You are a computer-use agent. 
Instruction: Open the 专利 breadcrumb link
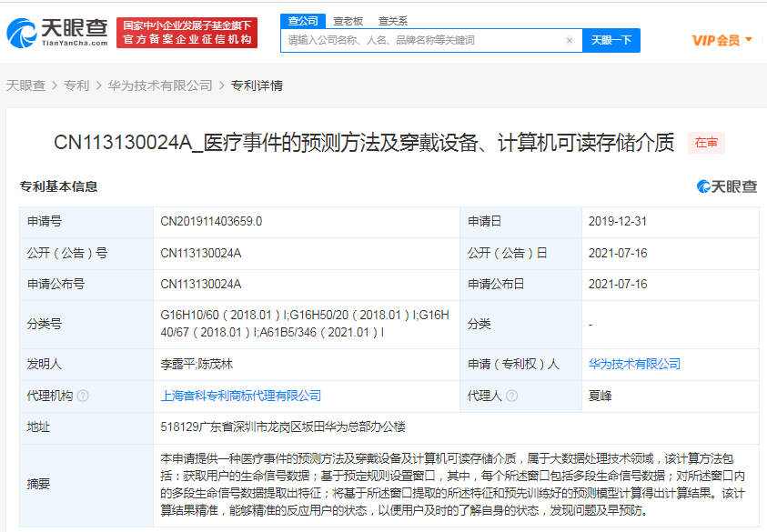(x=76, y=85)
